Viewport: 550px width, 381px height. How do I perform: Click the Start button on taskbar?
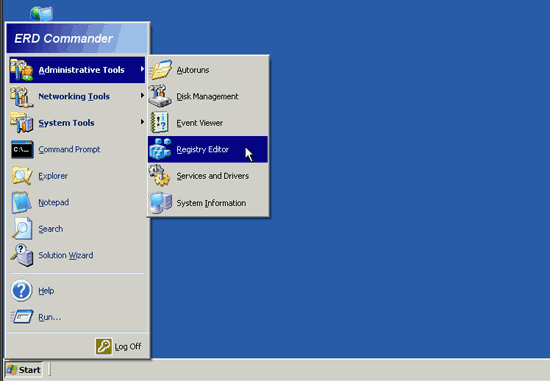[x=24, y=370]
